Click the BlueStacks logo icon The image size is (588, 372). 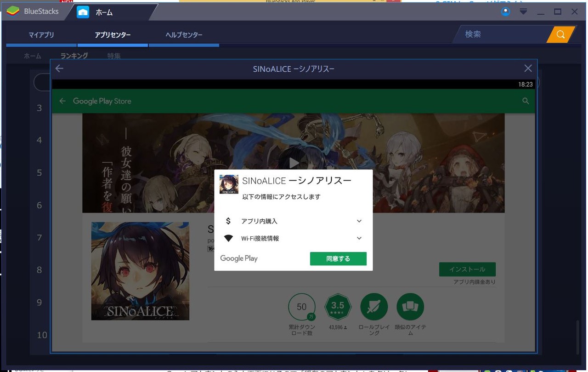13,11
